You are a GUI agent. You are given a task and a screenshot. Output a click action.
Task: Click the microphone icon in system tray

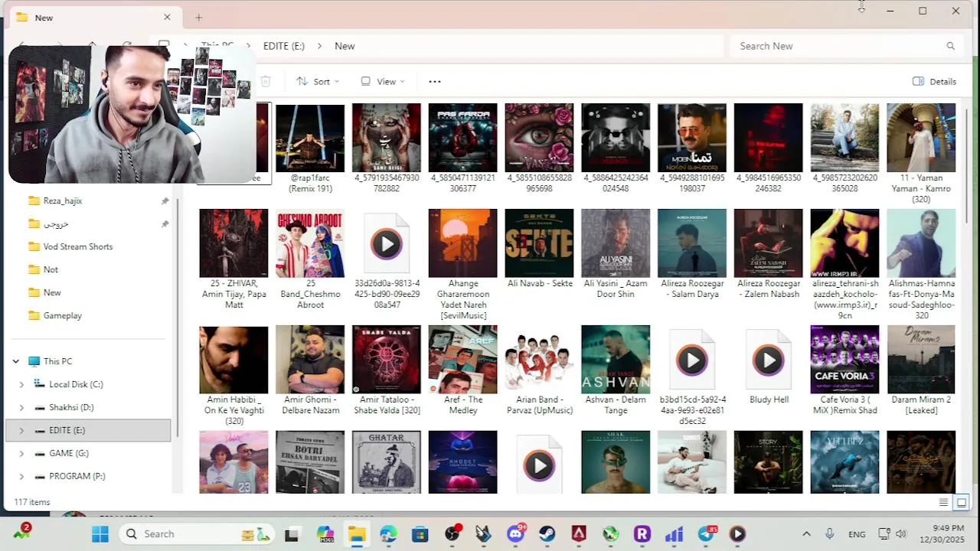[x=829, y=534]
